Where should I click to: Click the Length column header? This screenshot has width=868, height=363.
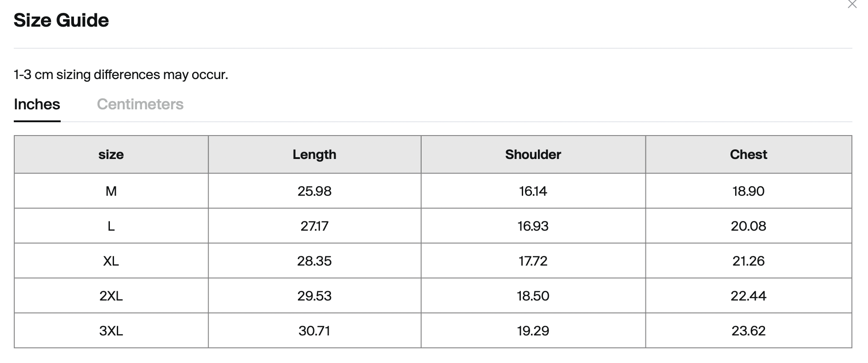click(314, 154)
